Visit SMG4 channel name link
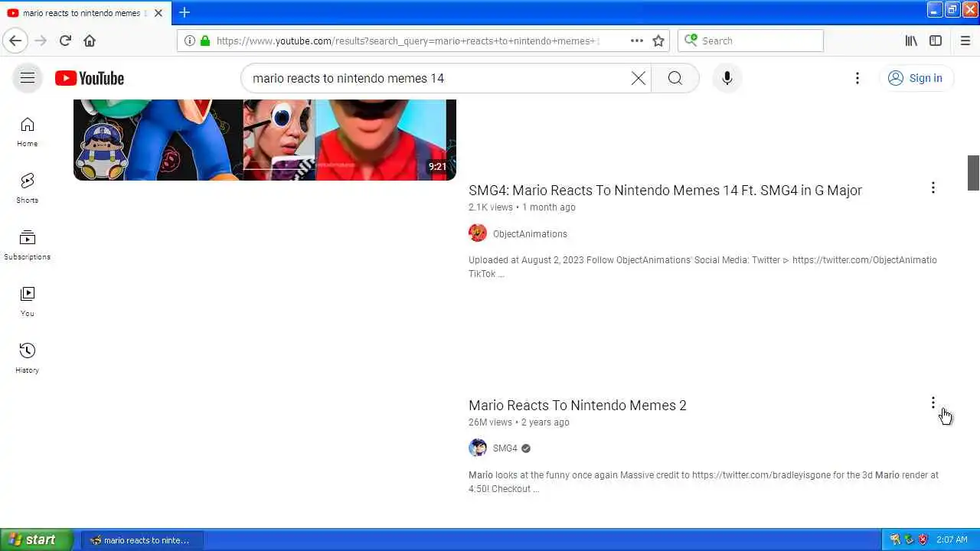980x551 pixels. 505,448
